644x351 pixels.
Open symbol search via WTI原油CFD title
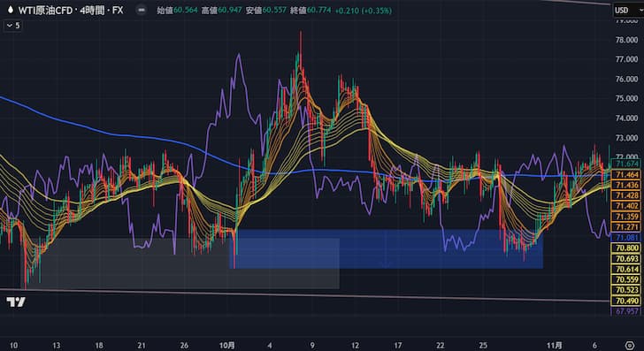click(x=46, y=10)
